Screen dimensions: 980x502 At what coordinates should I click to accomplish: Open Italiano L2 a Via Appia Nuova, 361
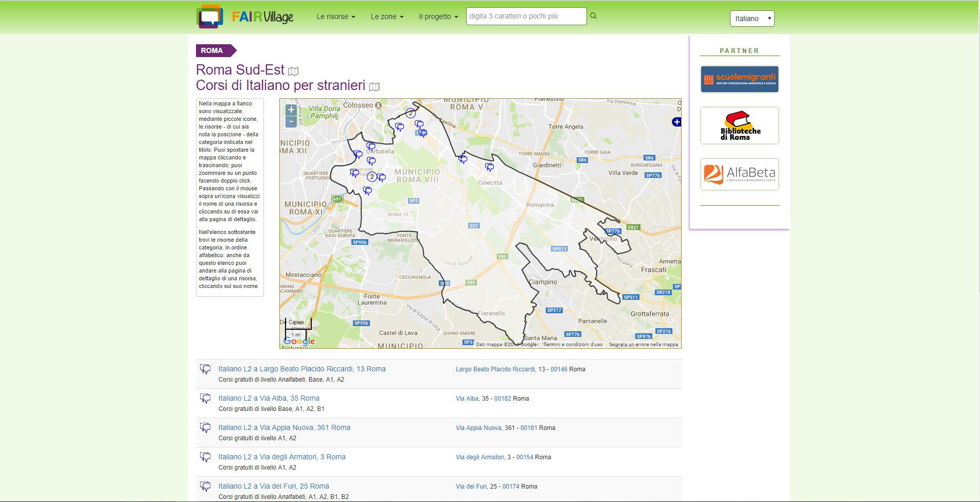(284, 427)
